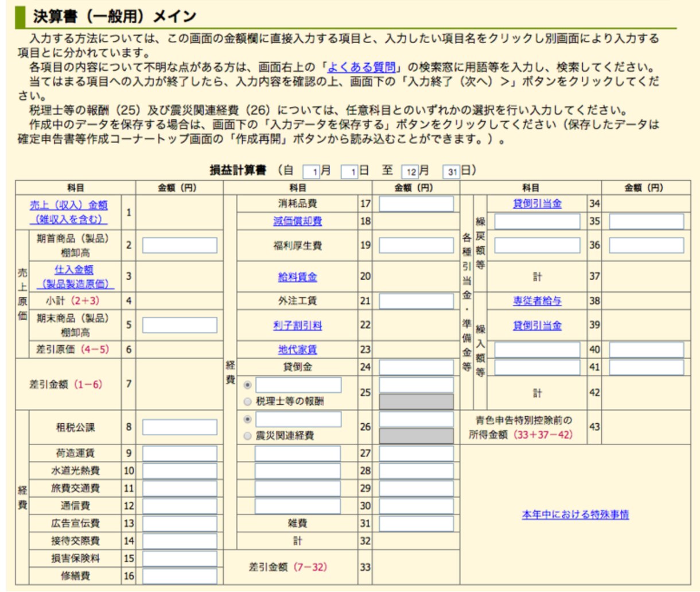This screenshot has width=700, height=592.
Task: Click the 決算書（一般用）メイン page heading
Action: (x=114, y=16)
